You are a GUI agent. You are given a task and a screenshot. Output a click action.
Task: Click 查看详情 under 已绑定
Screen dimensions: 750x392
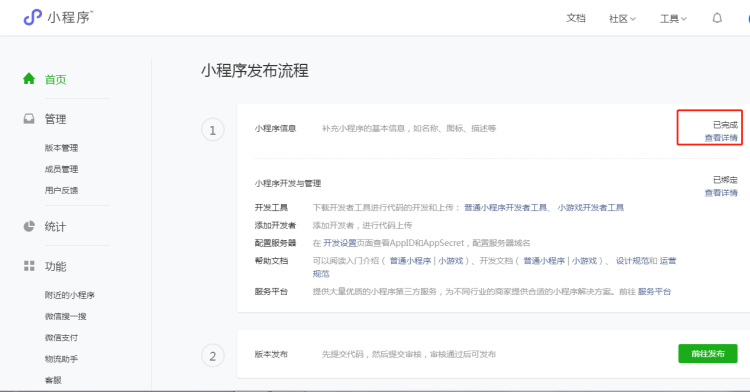(721, 193)
